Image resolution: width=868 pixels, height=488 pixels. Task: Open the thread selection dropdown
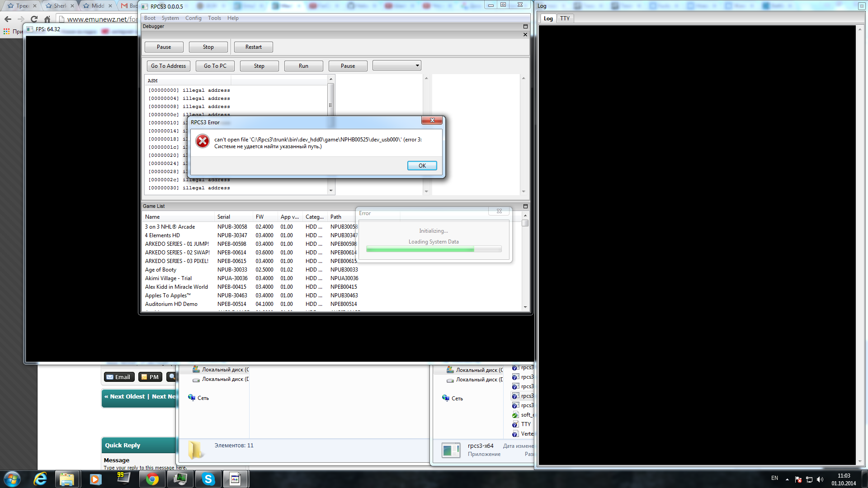[396, 66]
